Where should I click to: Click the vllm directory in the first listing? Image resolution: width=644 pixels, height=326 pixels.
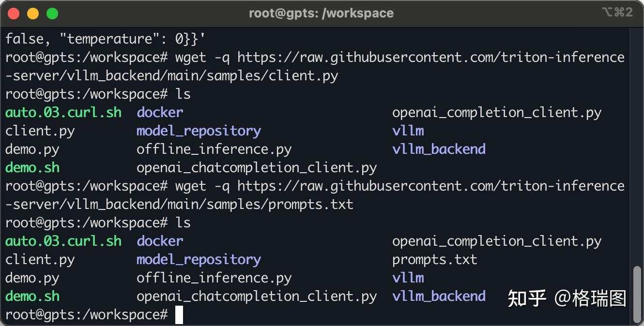[x=408, y=131]
